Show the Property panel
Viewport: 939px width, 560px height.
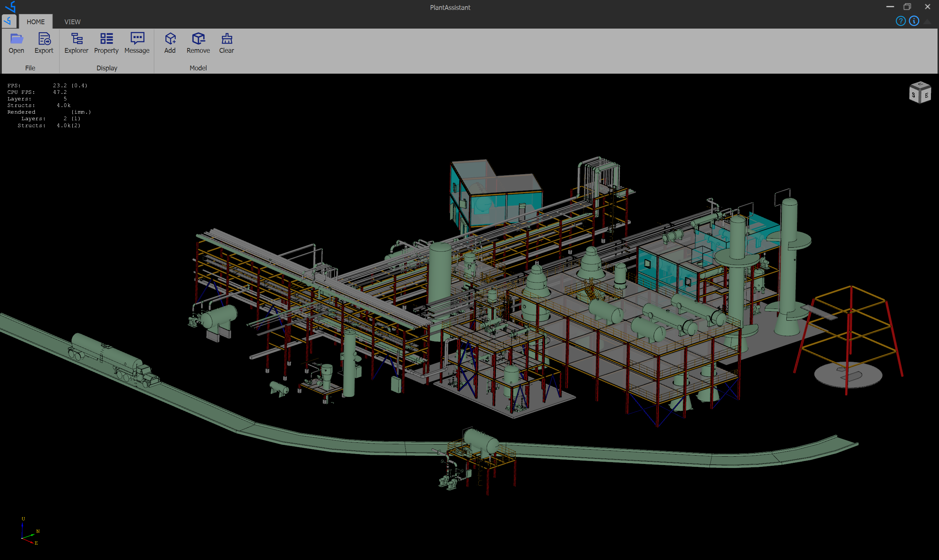[x=106, y=39]
